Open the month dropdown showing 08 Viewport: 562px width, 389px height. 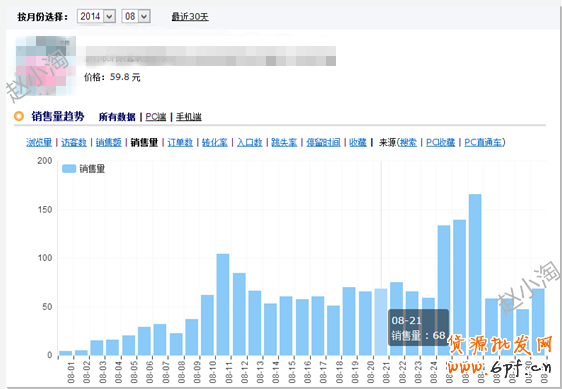[136, 16]
